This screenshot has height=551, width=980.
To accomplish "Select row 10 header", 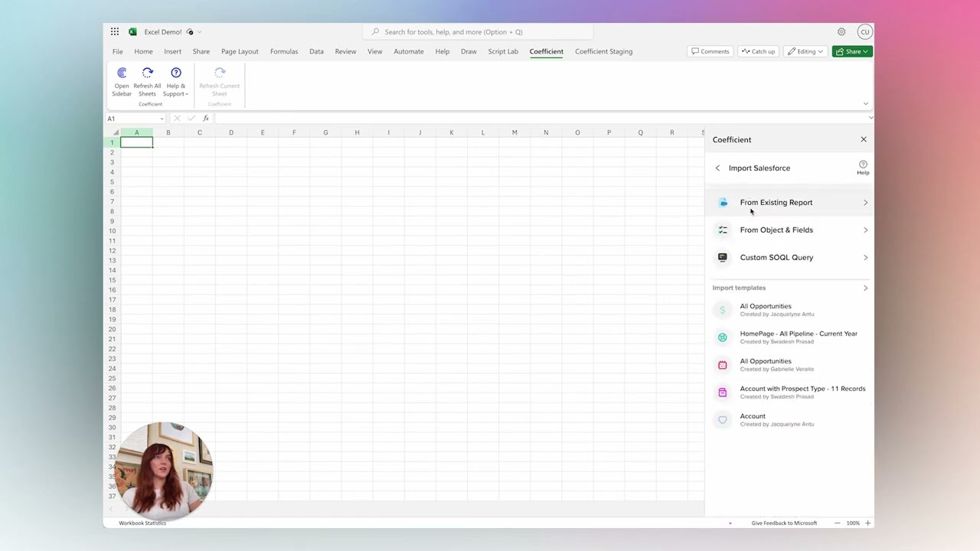I will 113,231.
